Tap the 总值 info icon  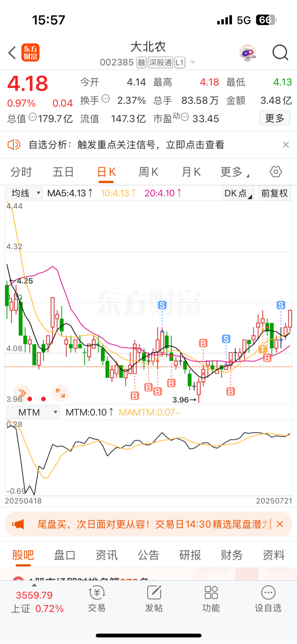click(x=33, y=117)
